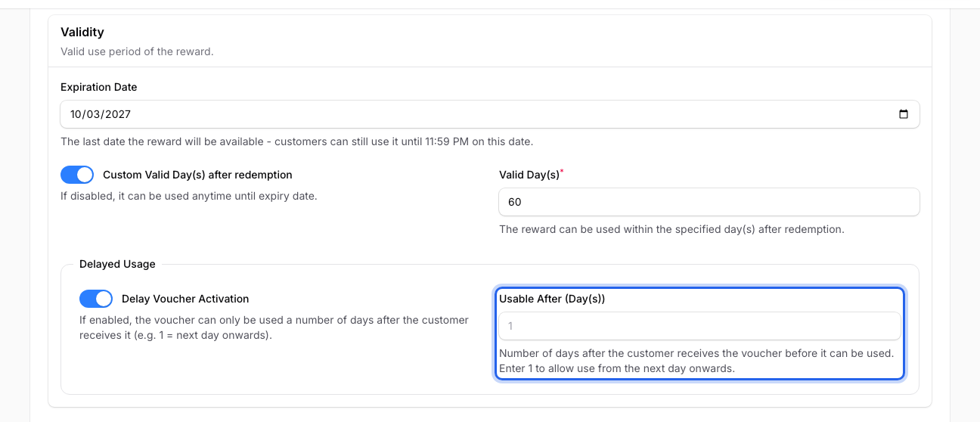980x422 pixels.
Task: Select the Validity section heading
Action: (82, 33)
